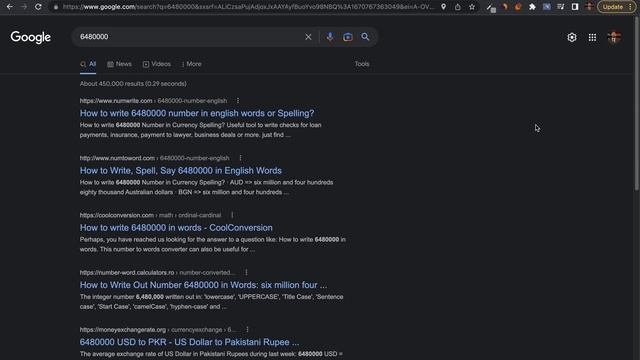
Task: Click the Google logo
Action: pos(31,37)
